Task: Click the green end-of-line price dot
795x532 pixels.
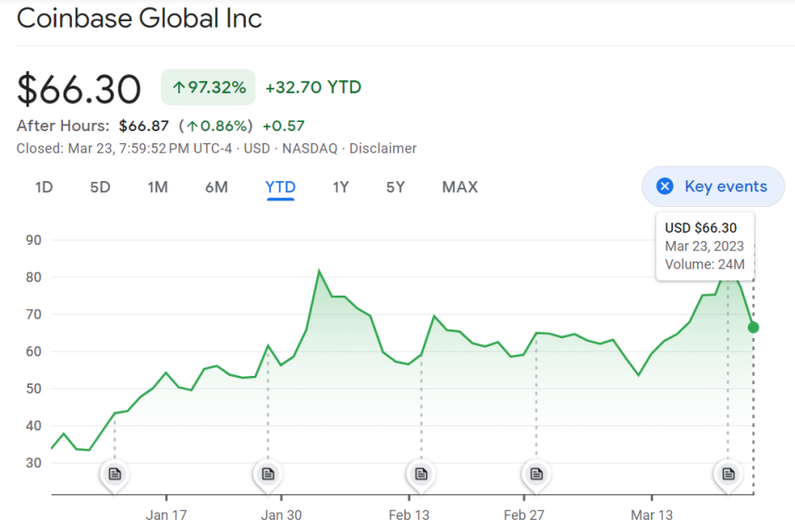Action: pyautogui.click(x=753, y=327)
